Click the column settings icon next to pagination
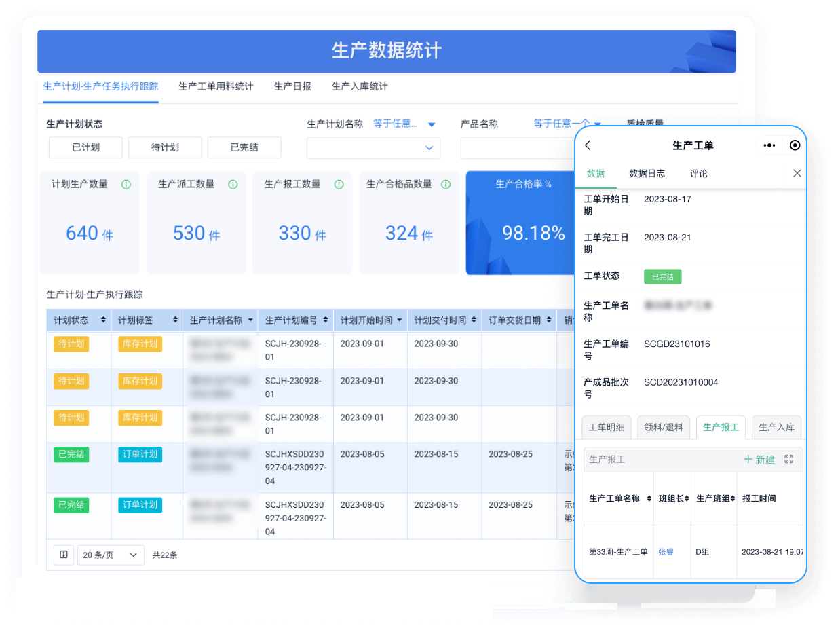The width and height of the screenshot is (840, 630). 63,554
